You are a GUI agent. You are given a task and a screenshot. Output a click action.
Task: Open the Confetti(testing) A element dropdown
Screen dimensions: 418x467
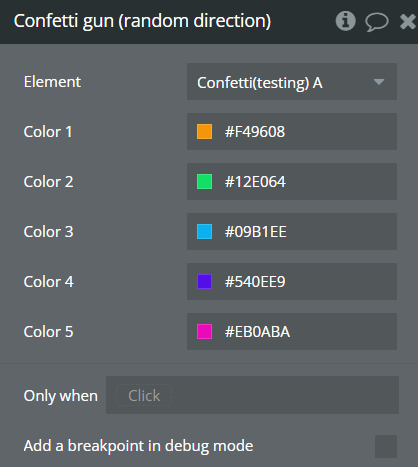(x=292, y=82)
